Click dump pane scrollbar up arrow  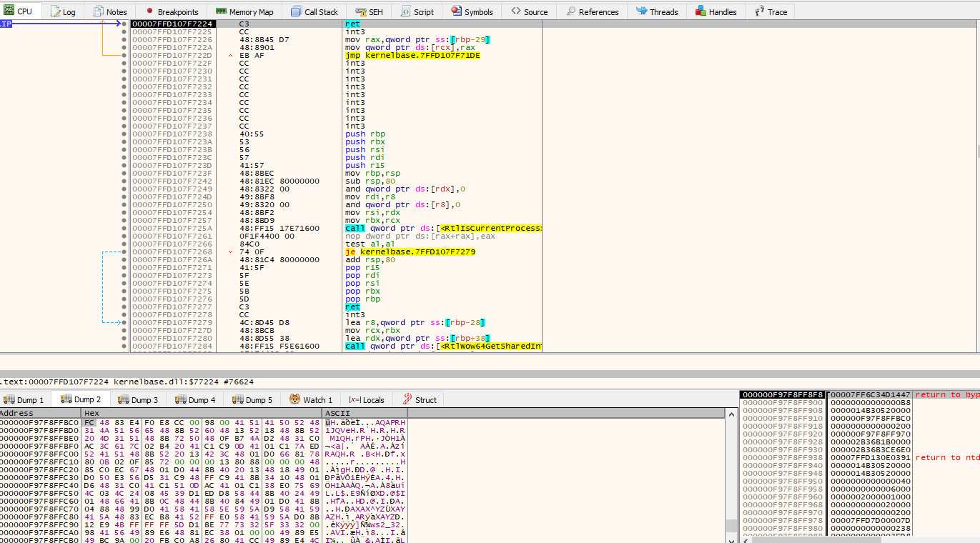coord(731,414)
